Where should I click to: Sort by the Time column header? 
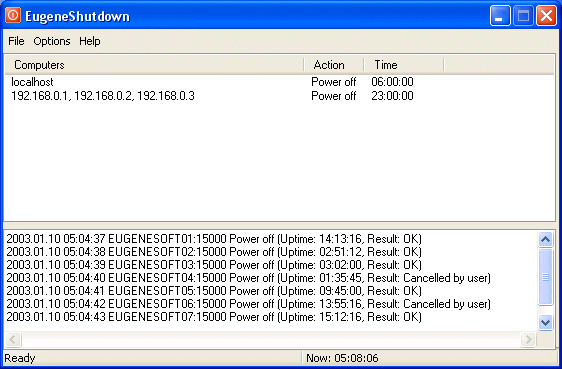tap(404, 65)
